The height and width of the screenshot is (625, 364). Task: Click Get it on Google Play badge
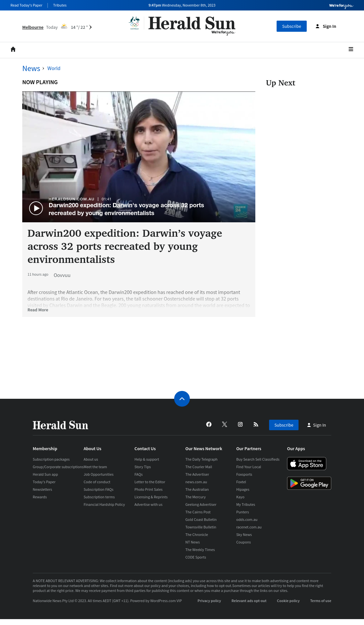tap(309, 483)
